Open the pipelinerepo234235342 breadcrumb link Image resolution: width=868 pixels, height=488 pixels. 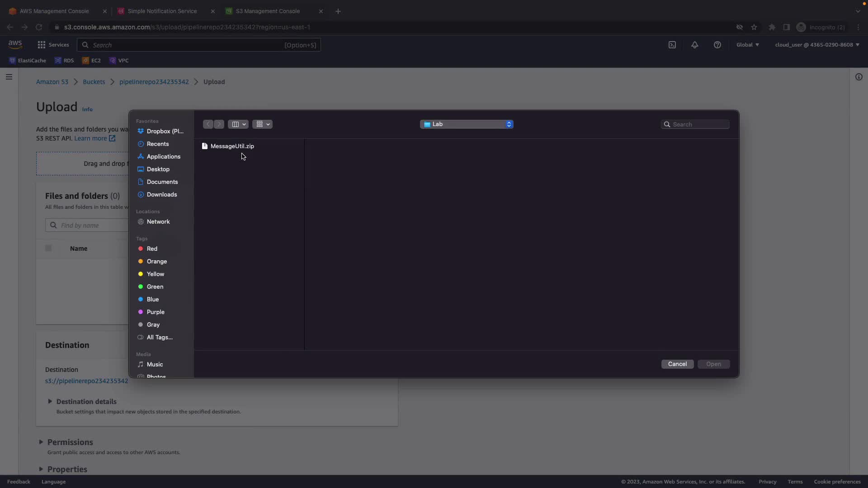pos(154,82)
